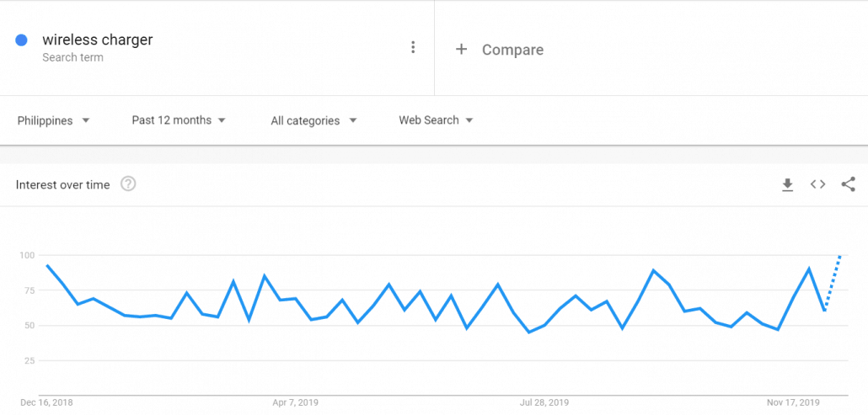Download the Interest over time data
The height and width of the screenshot is (415, 868).
coord(787,184)
